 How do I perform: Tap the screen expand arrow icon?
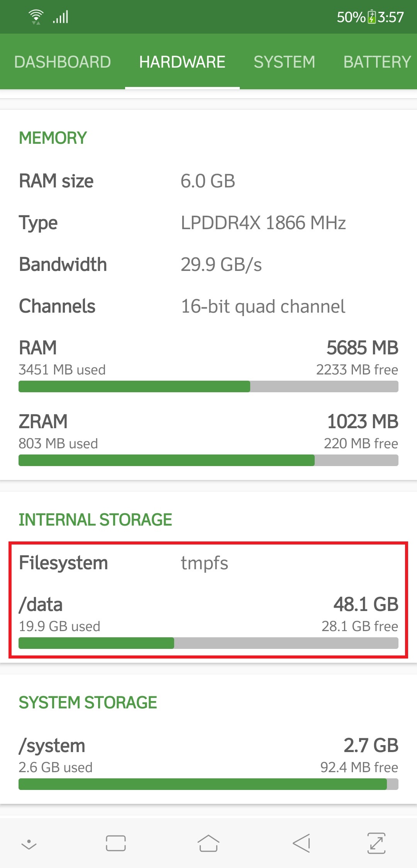pos(376,843)
